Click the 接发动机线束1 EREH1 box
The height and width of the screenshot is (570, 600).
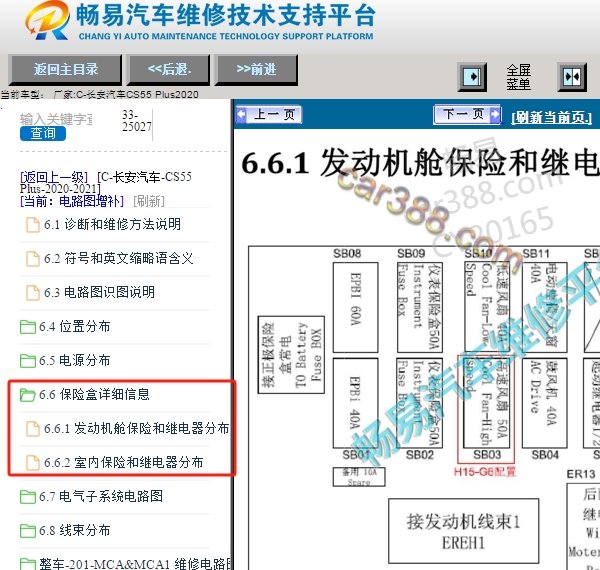coord(463,531)
